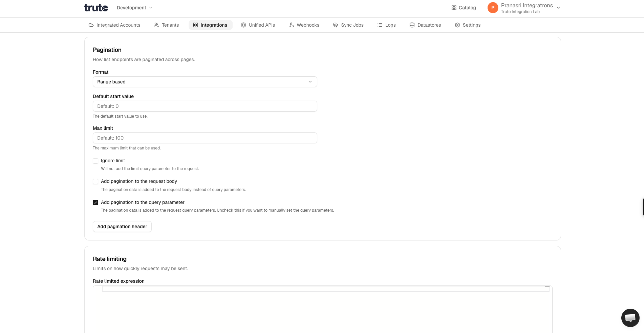Check Add pagination to the request body
644x333 pixels.
click(x=95, y=181)
